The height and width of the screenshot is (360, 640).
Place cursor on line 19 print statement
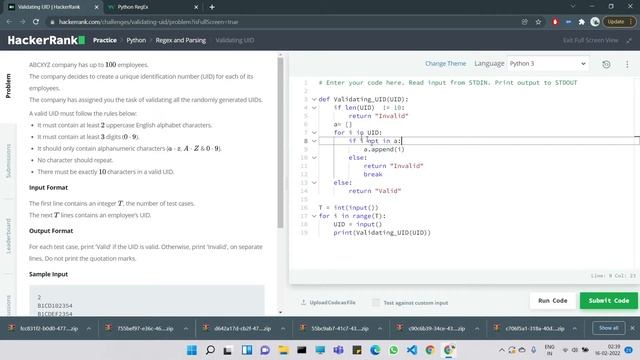point(382,233)
